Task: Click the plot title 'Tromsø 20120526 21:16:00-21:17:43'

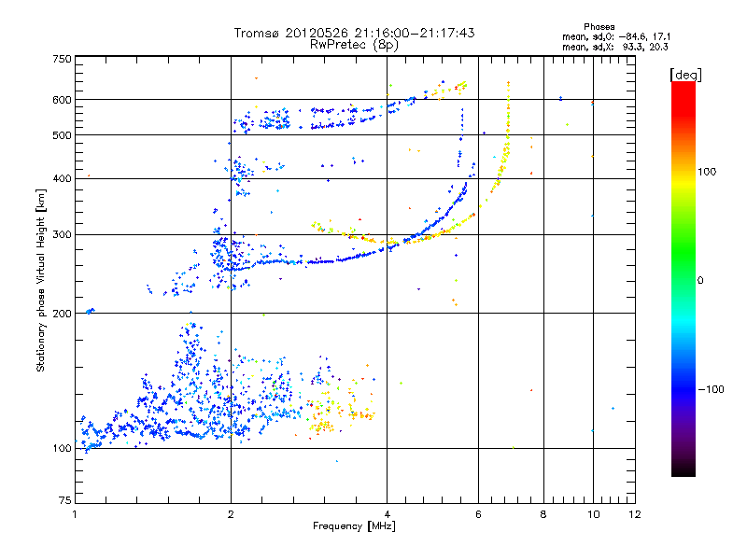Action: [354, 33]
